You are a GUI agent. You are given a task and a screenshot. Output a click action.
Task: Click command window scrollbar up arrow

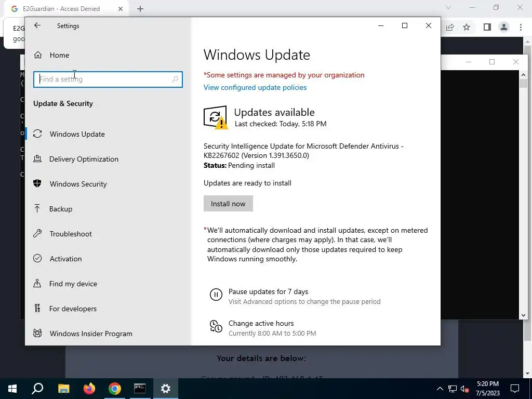(523, 75)
